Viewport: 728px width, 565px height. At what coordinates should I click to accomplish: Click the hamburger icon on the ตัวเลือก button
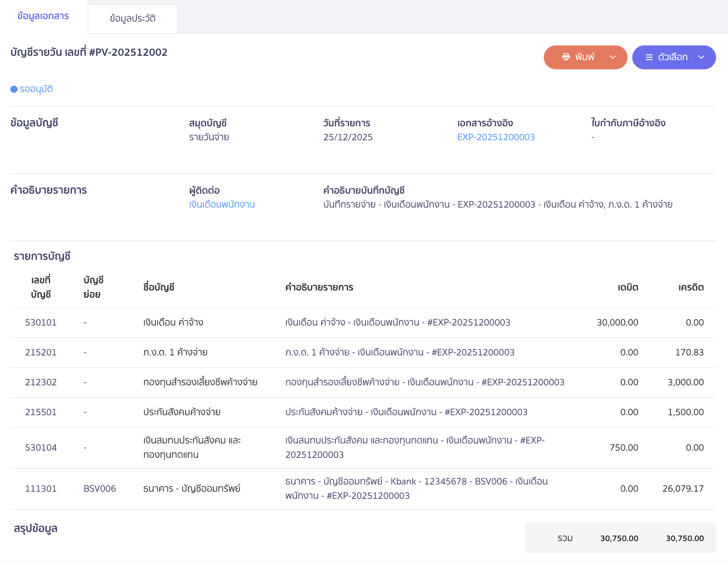tap(649, 57)
